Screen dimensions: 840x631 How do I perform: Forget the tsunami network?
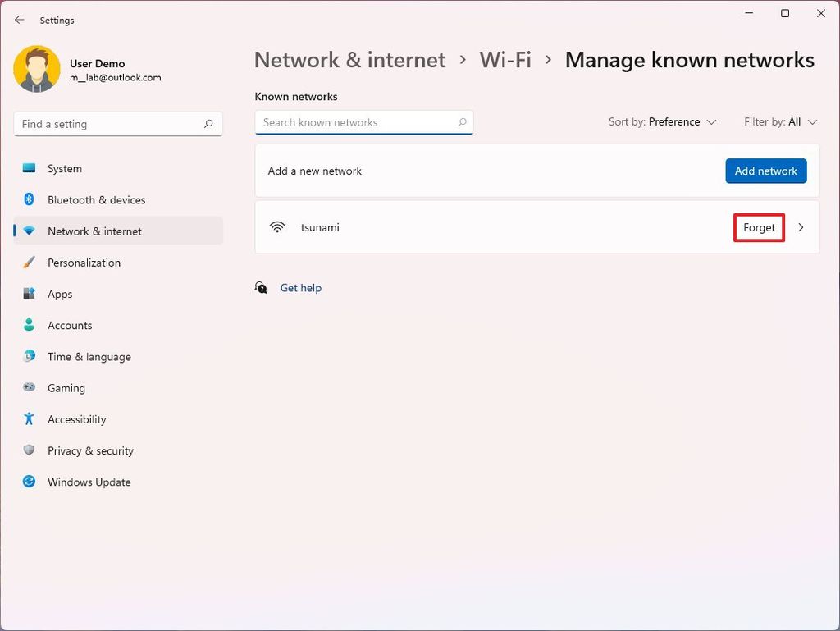(759, 227)
